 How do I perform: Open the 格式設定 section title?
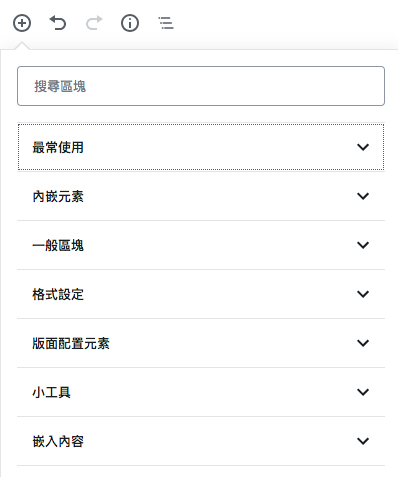(58, 294)
